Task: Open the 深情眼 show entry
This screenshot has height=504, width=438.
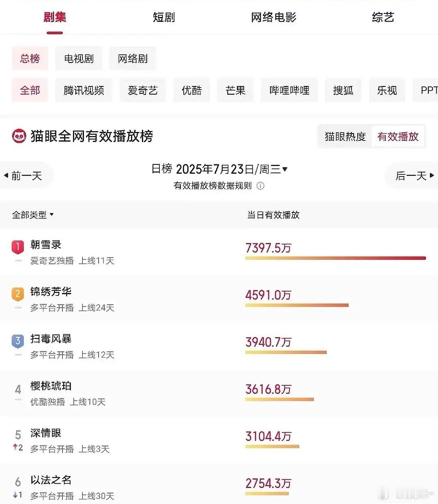Action: tap(219, 440)
